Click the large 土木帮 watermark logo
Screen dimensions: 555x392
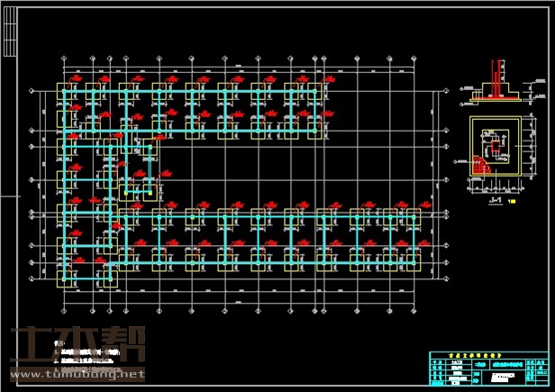pyautogui.click(x=76, y=343)
